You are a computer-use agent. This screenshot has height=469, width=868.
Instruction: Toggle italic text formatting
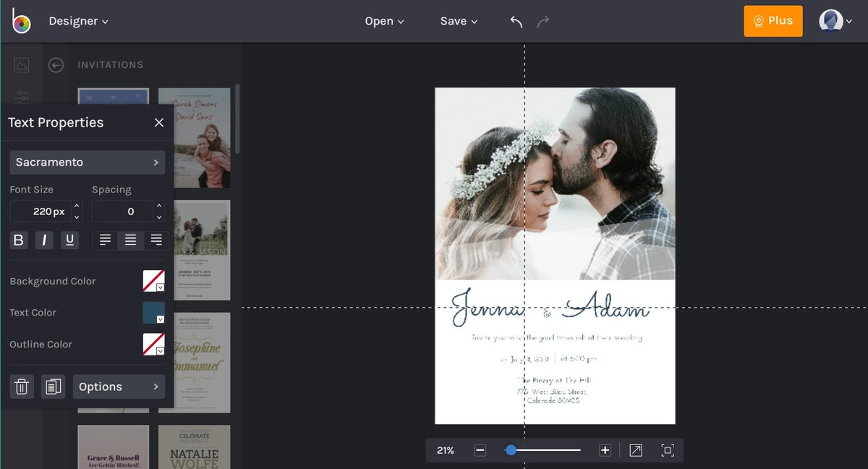click(44, 240)
